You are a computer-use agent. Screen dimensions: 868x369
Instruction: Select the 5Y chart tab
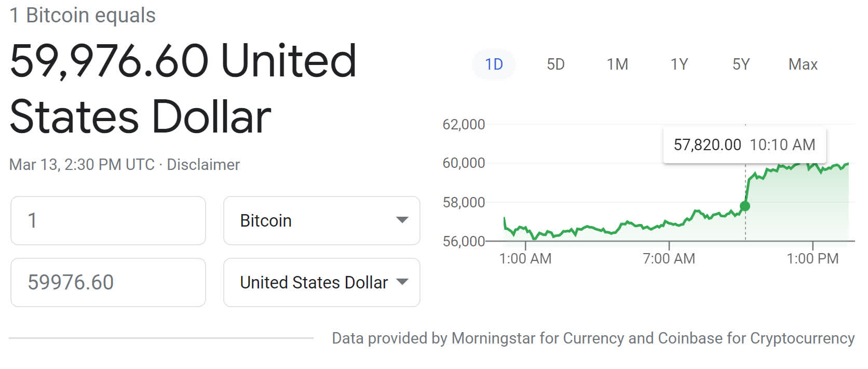coord(741,64)
